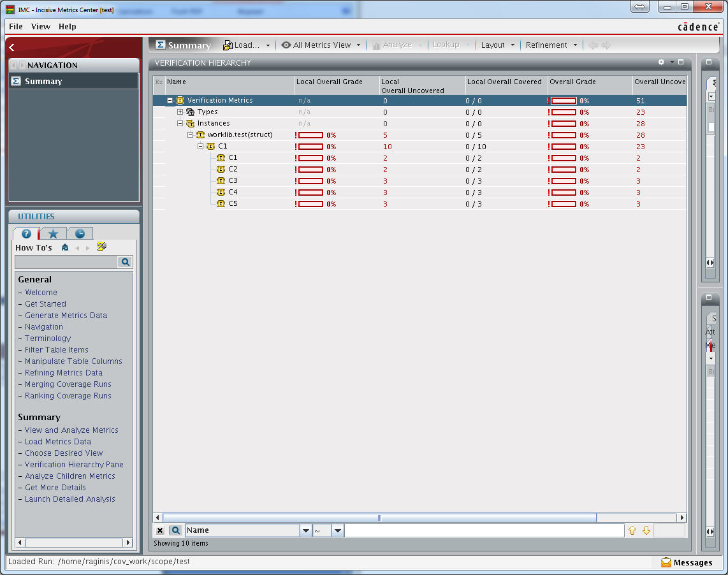Expand the Types tree node

180,112
